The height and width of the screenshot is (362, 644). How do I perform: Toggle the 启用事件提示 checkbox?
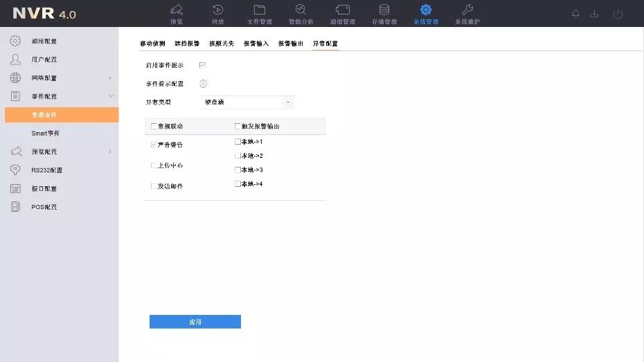(x=202, y=65)
